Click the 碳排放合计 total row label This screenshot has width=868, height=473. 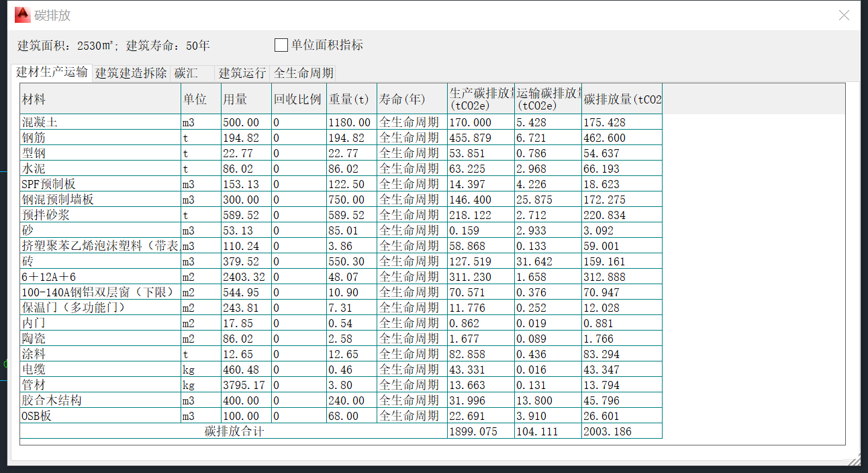(234, 431)
